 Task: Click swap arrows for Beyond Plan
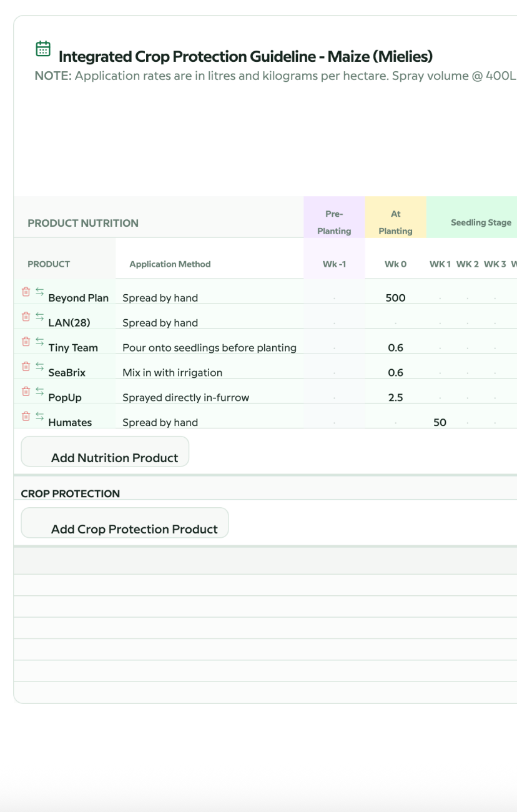(x=39, y=292)
